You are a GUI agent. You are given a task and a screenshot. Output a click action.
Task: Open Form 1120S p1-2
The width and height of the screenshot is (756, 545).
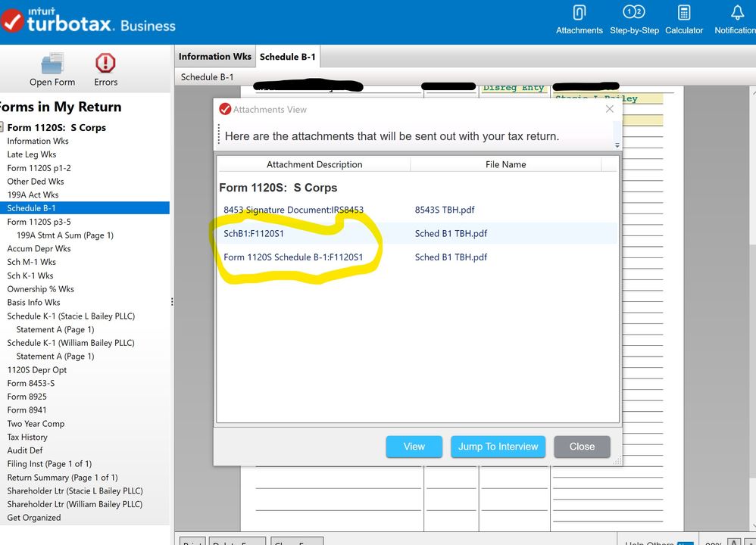coord(39,168)
